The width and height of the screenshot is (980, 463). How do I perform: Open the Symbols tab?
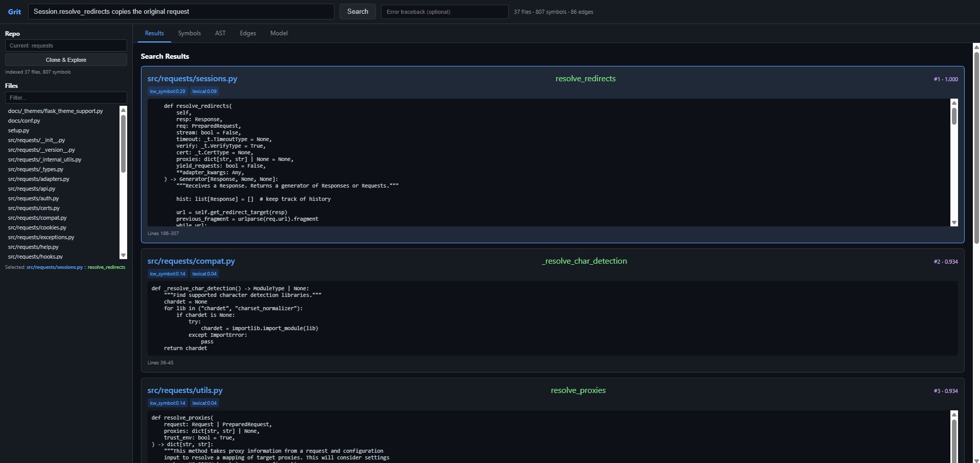click(189, 33)
